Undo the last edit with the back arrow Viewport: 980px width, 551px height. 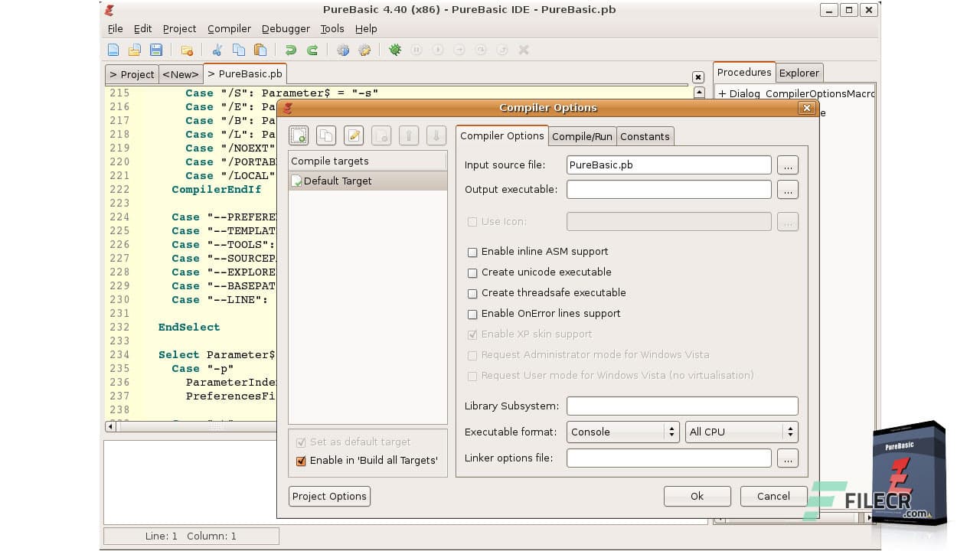(x=289, y=49)
